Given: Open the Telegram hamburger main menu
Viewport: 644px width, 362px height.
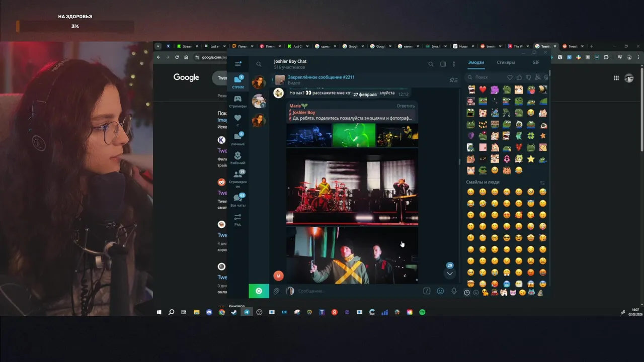Looking at the screenshot, I should click(x=238, y=64).
